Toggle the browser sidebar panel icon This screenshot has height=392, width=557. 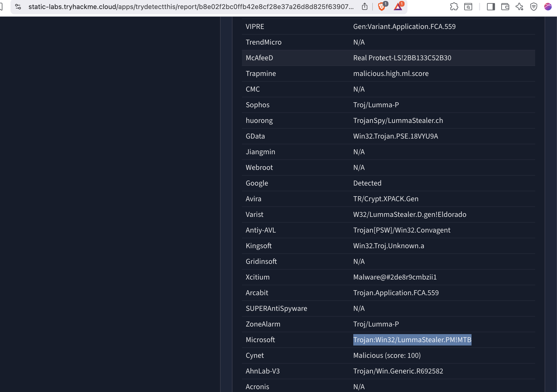pos(491,7)
